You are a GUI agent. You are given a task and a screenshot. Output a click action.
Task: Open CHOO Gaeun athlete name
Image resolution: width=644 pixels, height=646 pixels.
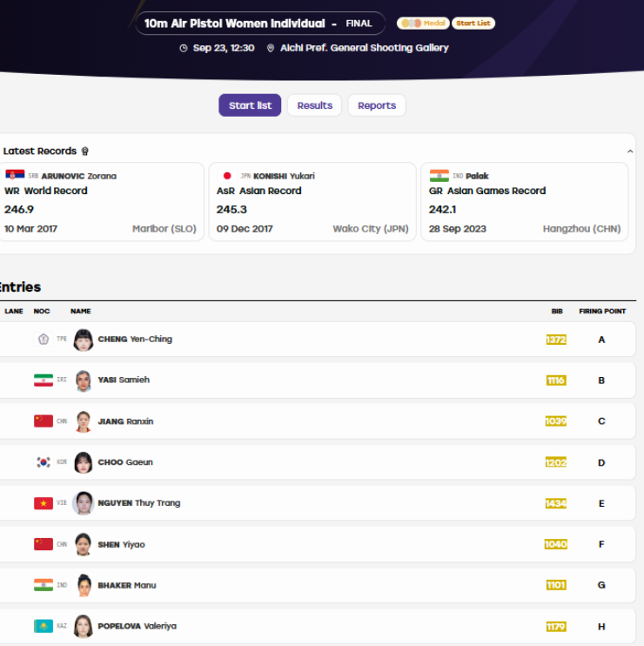pyautogui.click(x=125, y=462)
